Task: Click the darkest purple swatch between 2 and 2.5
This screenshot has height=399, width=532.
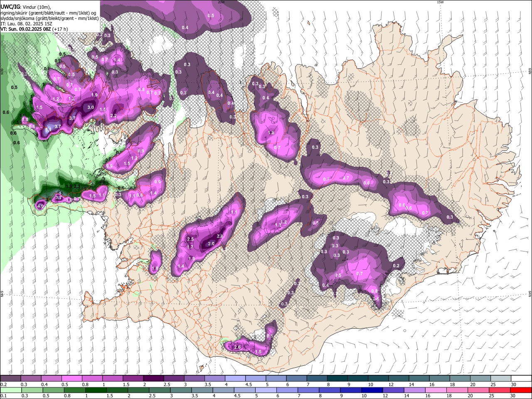Action: coord(153,378)
